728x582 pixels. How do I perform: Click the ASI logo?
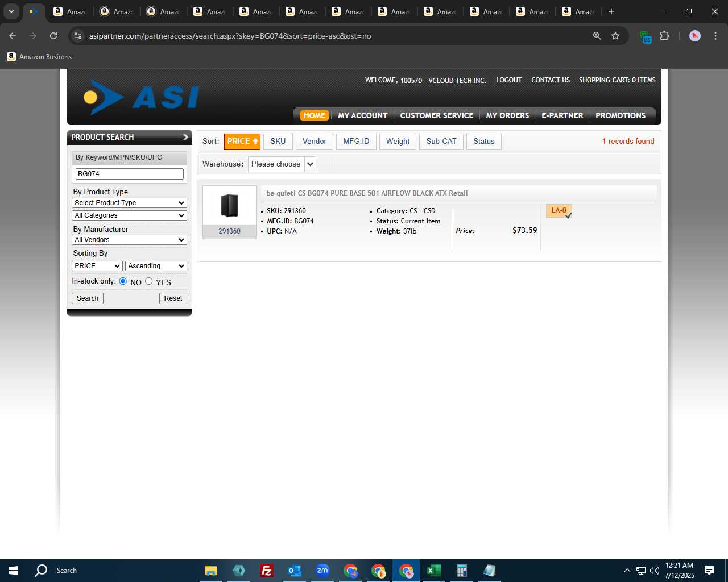point(142,97)
